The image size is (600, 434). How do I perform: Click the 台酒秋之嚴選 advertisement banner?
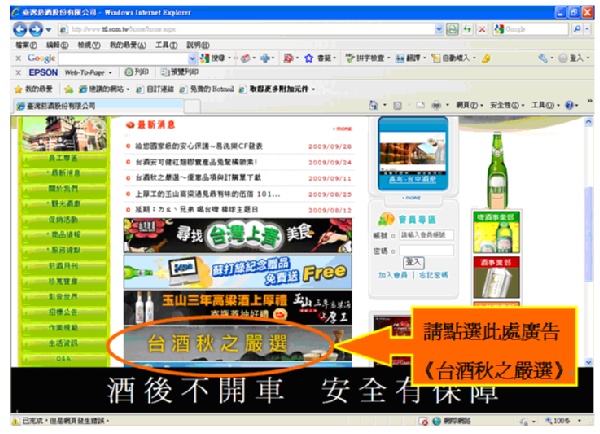pyautogui.click(x=227, y=344)
